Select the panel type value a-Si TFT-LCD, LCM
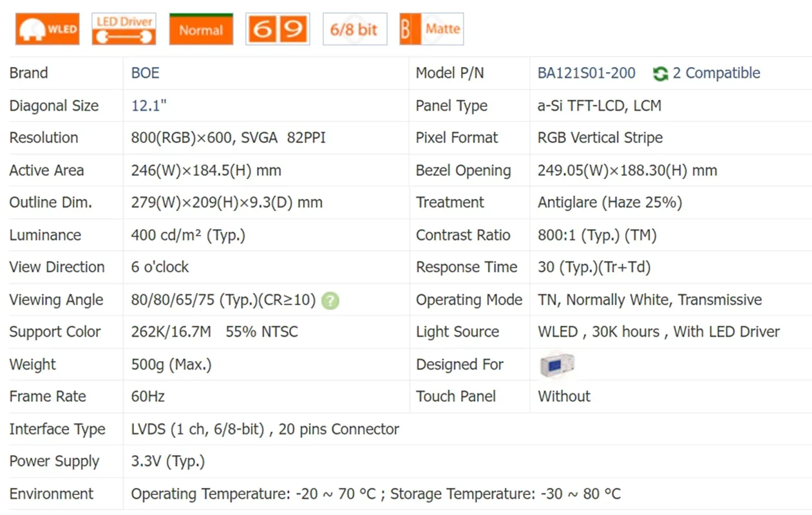The height and width of the screenshot is (515, 812). tap(600, 106)
